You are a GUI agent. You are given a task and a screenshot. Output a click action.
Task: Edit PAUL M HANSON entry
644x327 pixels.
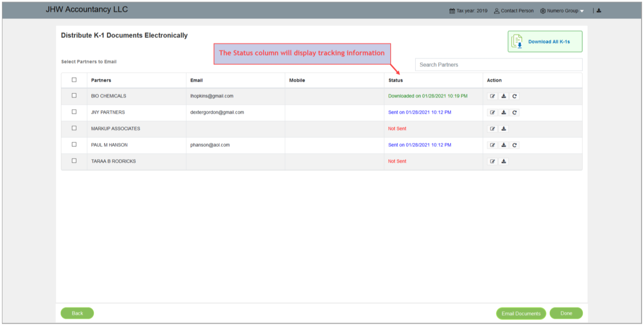tap(493, 145)
